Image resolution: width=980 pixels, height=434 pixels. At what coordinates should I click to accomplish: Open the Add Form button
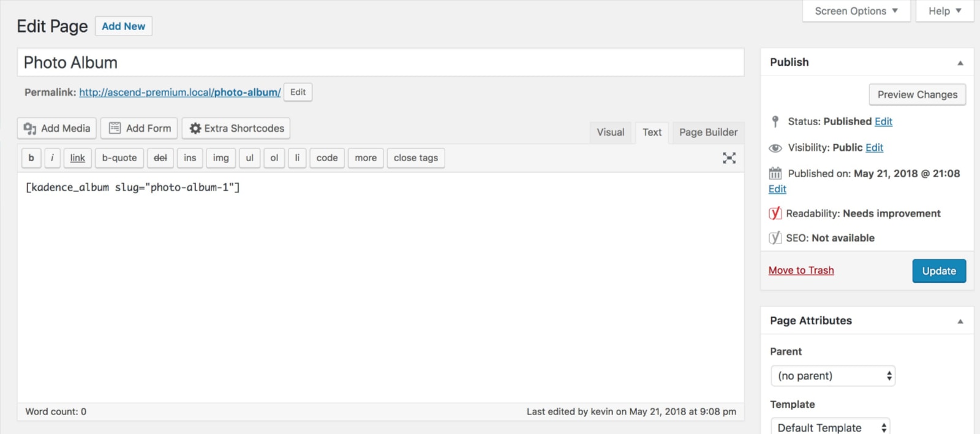pos(139,128)
